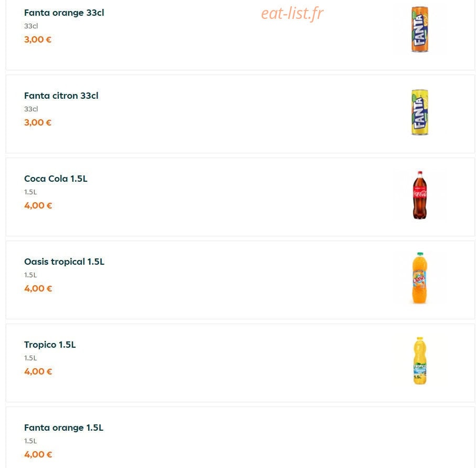This screenshot has width=476, height=468.
Task: Open the Fanta orange 33cl item title
Action: click(64, 13)
